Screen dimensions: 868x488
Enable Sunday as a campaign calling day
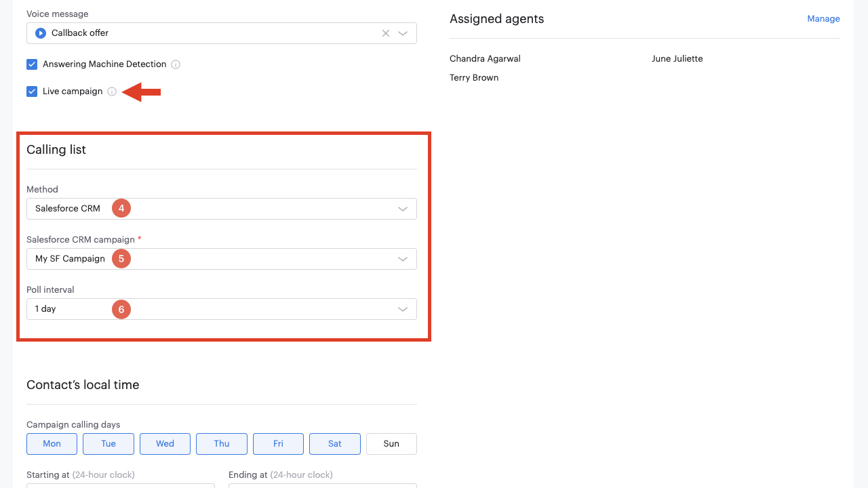pyautogui.click(x=391, y=444)
